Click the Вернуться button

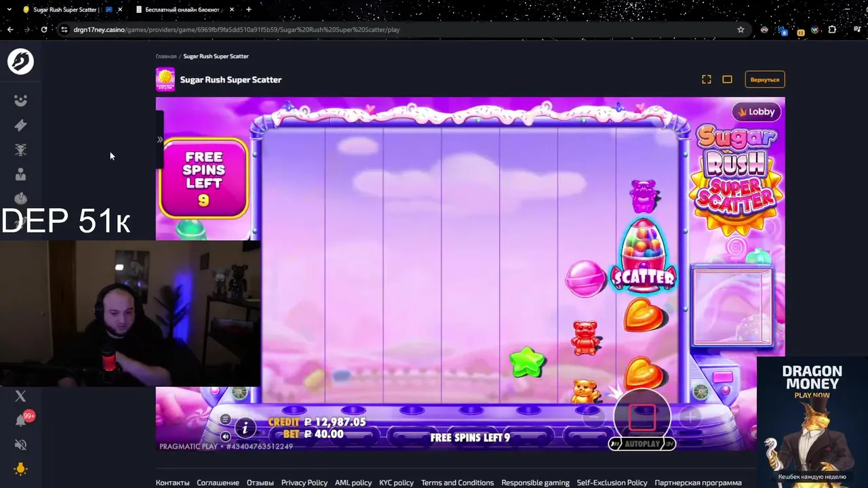765,79
